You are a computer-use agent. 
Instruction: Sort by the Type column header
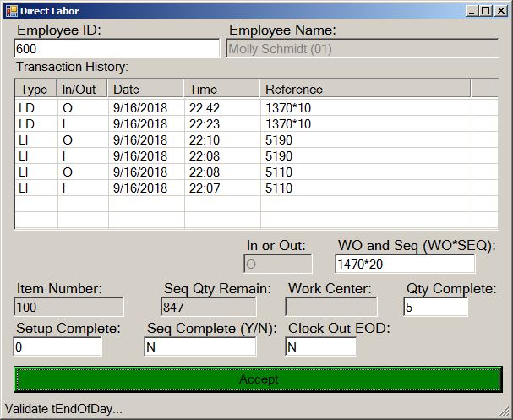(x=35, y=89)
